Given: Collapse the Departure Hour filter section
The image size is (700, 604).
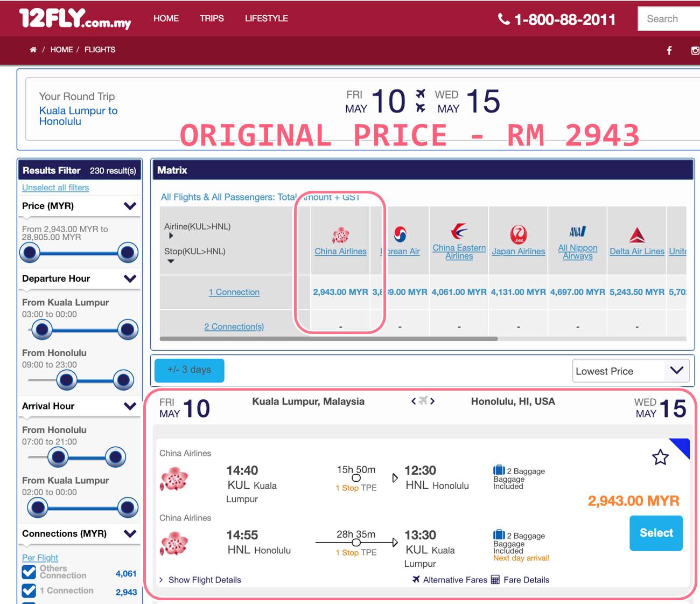Looking at the screenshot, I should 130,279.
